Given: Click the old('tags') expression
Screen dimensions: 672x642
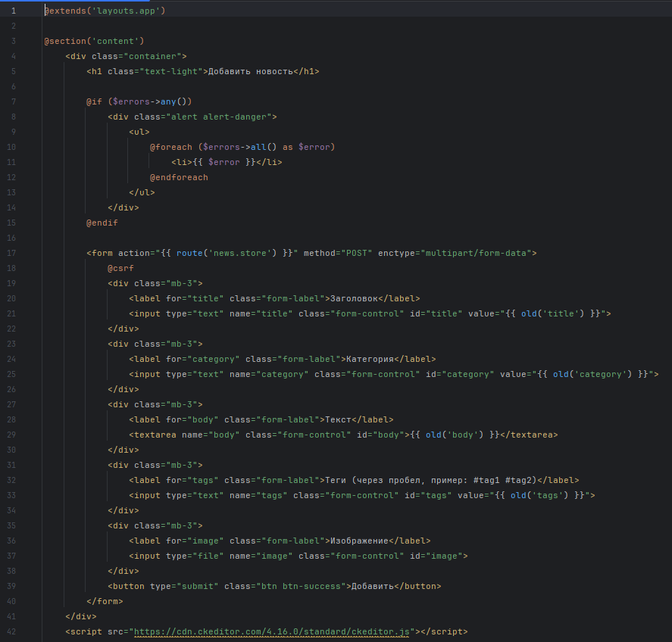Looking at the screenshot, I should (x=539, y=496).
